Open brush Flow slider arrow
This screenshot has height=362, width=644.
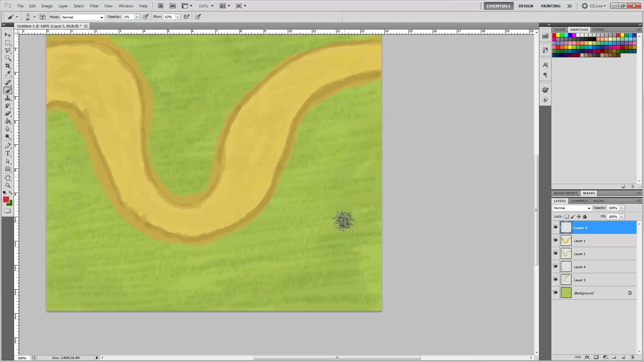point(178,17)
